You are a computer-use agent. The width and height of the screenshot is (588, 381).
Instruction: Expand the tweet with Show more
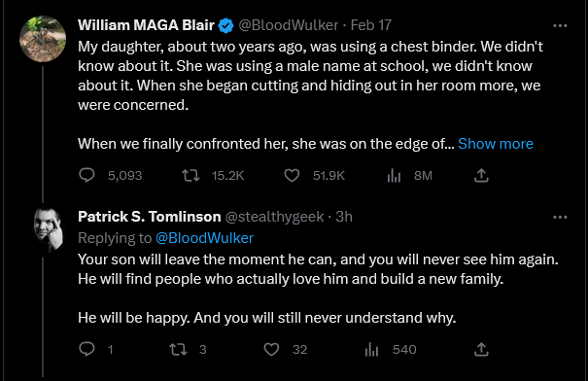pyautogui.click(x=496, y=144)
